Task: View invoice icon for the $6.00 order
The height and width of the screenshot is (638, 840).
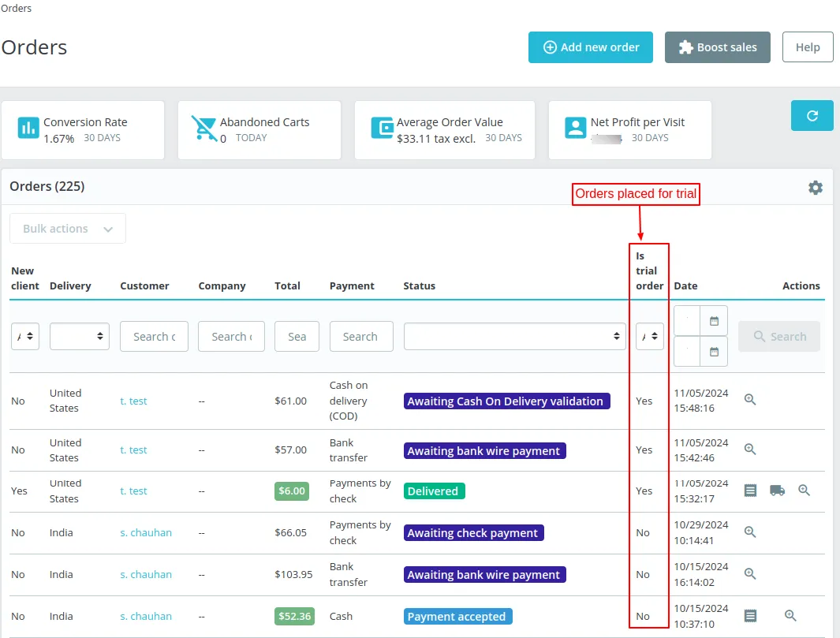Action: pos(750,491)
